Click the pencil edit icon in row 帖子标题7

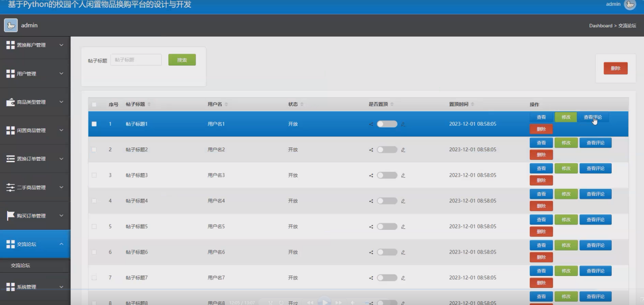tap(403, 277)
